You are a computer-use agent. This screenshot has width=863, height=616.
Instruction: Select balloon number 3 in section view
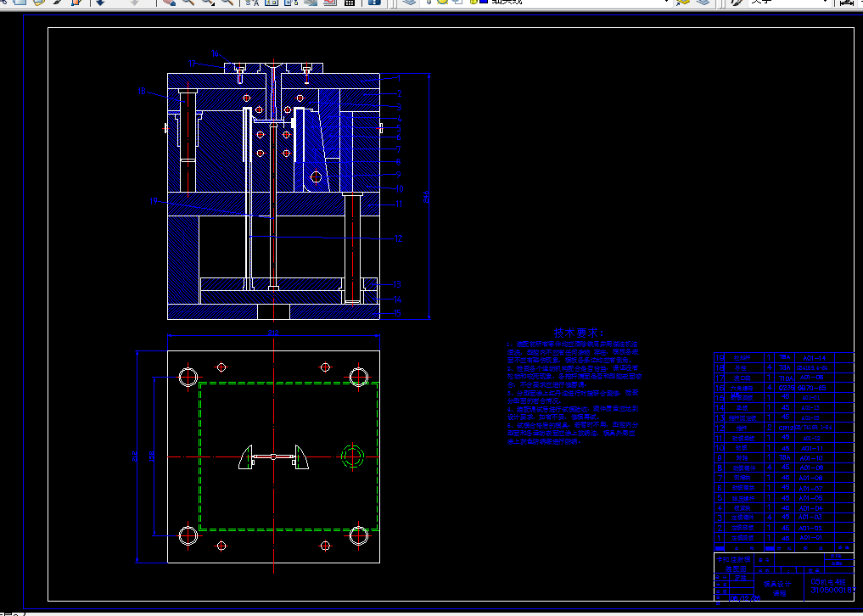coord(399,107)
